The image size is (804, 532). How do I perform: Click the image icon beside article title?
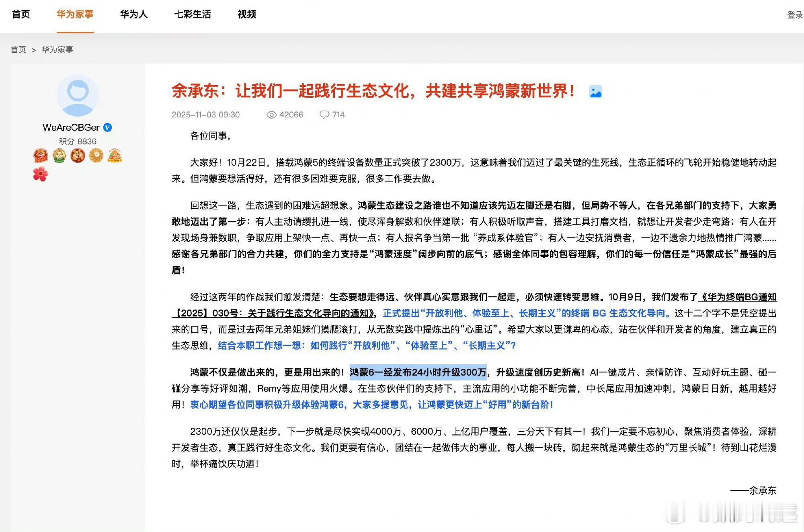point(595,92)
